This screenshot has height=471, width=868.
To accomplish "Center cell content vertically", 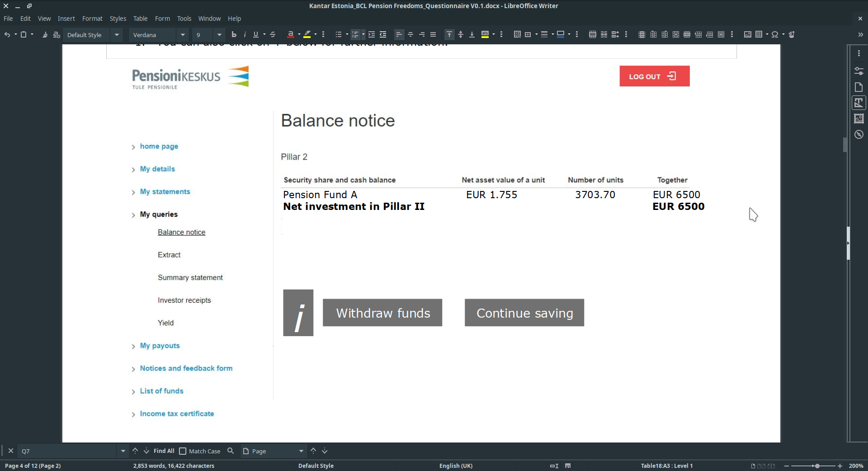I will (x=461, y=34).
